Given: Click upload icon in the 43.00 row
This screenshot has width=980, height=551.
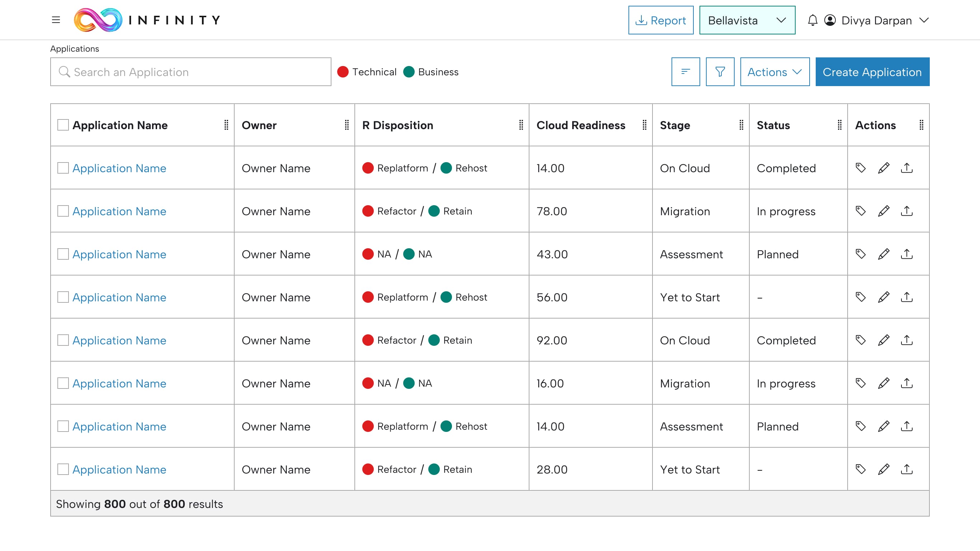Looking at the screenshot, I should (x=906, y=254).
